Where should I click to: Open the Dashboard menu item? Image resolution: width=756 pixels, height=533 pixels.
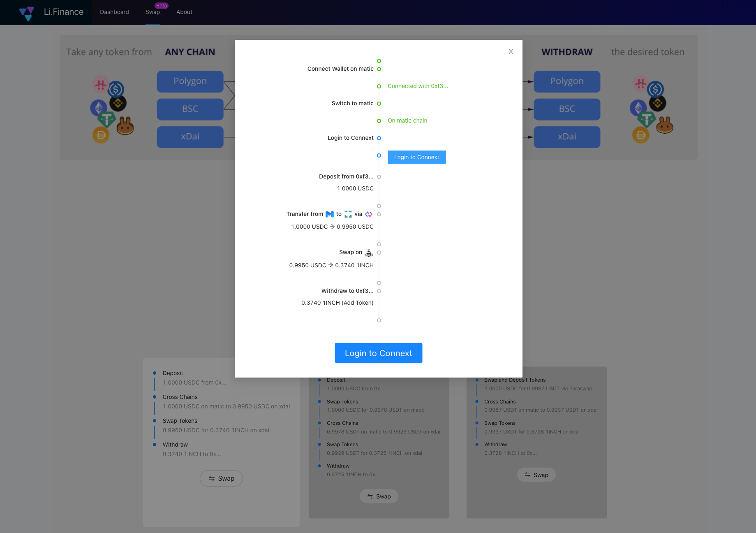[114, 12]
